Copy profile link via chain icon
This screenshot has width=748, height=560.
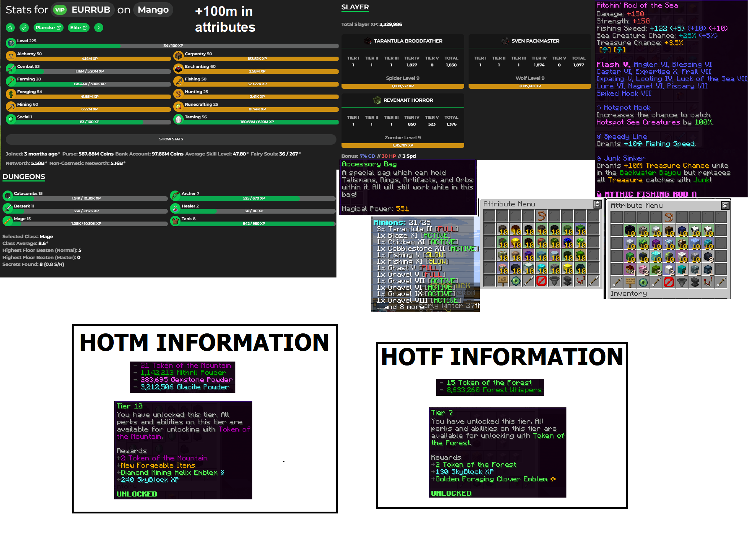coord(24,28)
